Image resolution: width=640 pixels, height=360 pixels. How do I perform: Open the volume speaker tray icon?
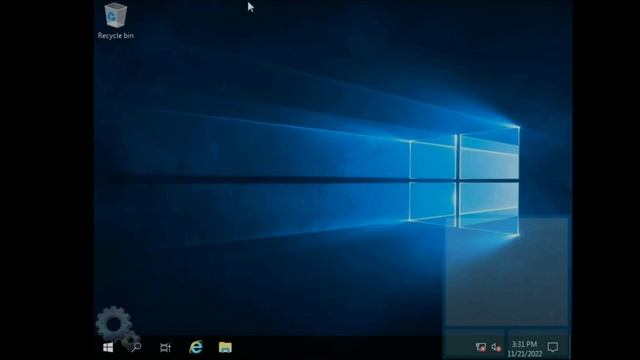pyautogui.click(x=496, y=347)
